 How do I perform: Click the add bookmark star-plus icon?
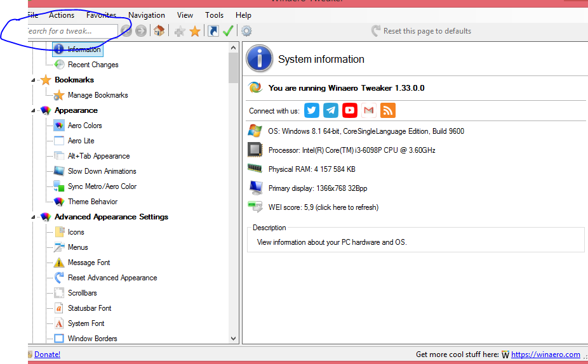pos(180,31)
